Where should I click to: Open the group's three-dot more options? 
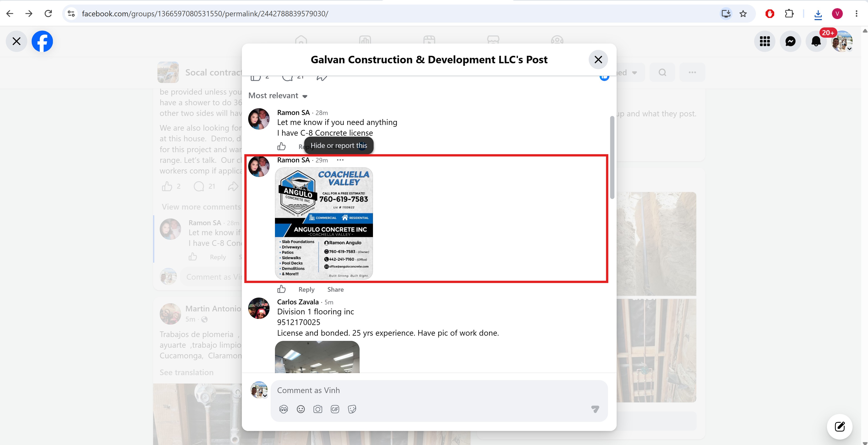[x=692, y=72]
